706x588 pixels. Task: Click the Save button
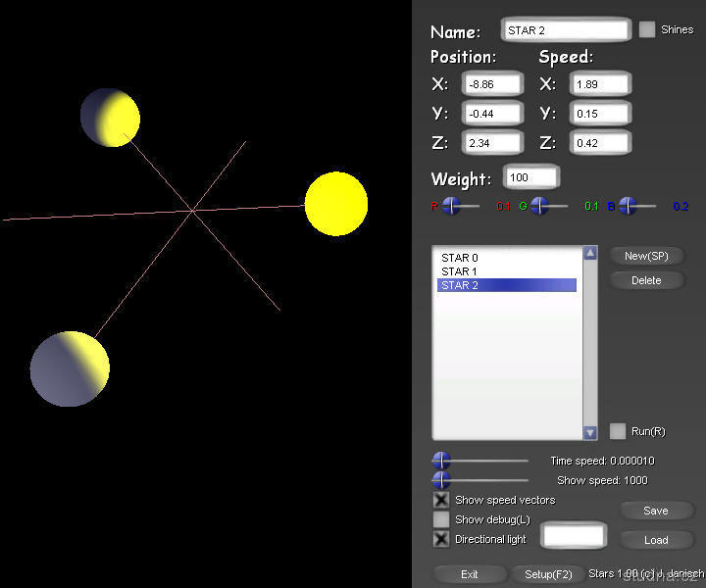(655, 511)
